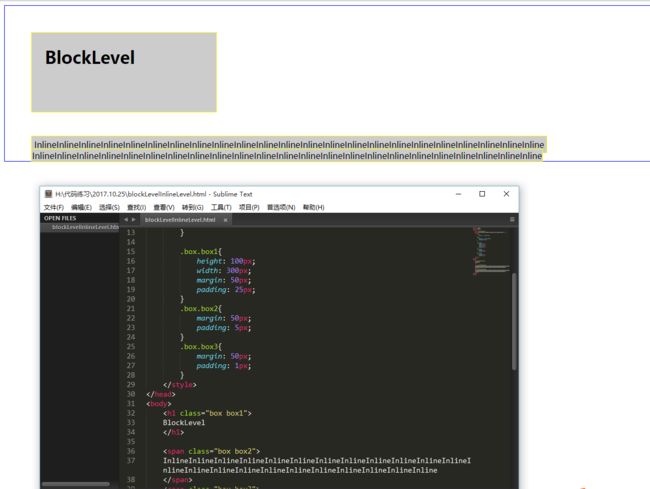Click the .box.box3{ selector in code
This screenshot has width=650, height=489.
[x=201, y=347]
